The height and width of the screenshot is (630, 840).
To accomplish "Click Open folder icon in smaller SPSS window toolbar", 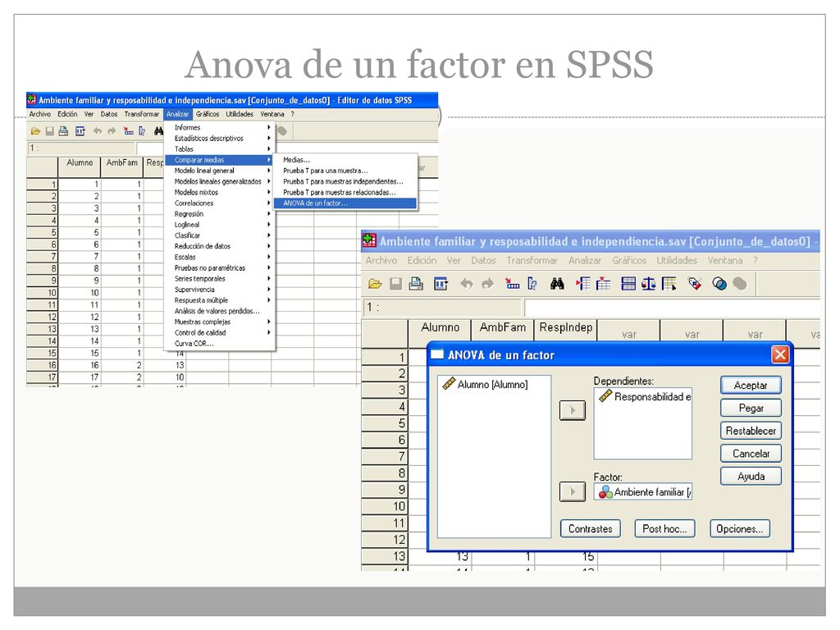I will tap(35, 131).
